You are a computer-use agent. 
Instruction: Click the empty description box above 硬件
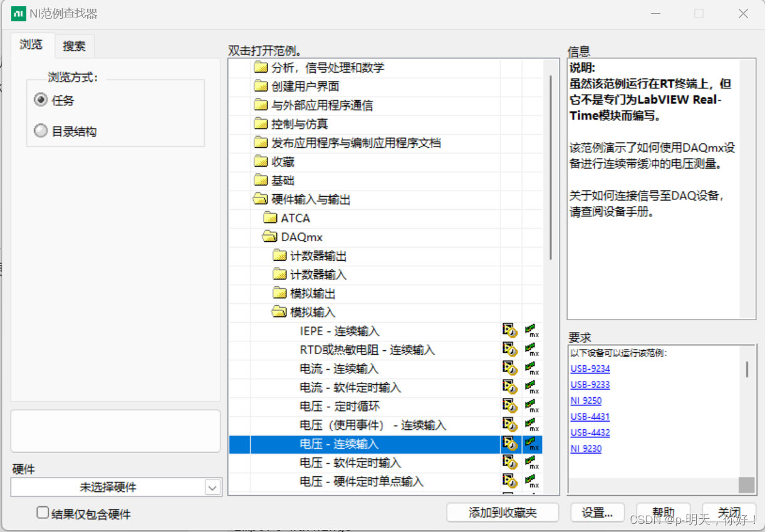click(116, 431)
